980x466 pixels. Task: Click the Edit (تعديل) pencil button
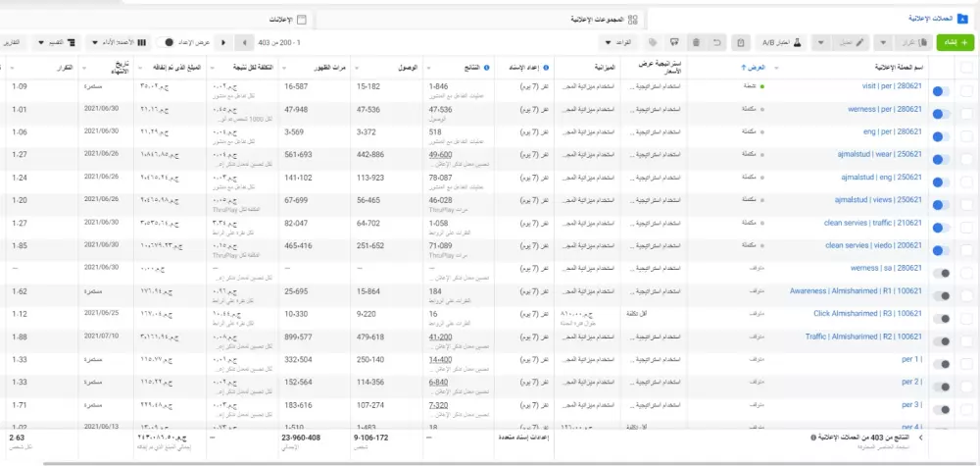(x=851, y=42)
